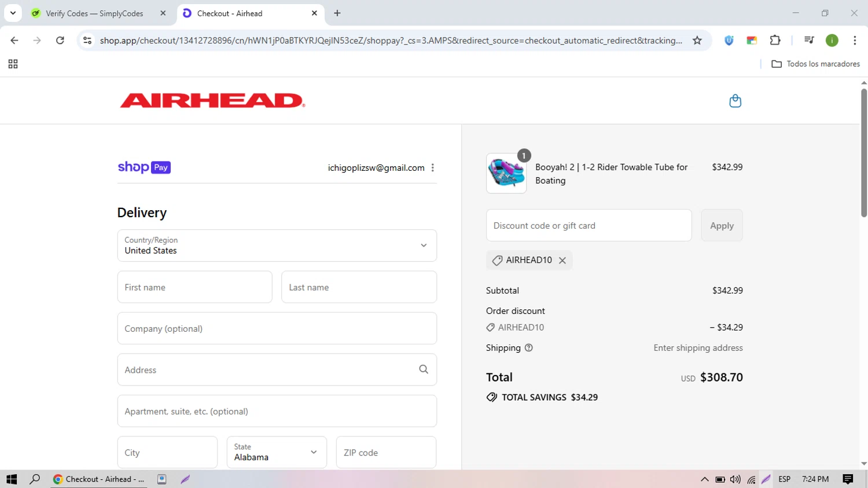The height and width of the screenshot is (488, 868).
Task: Open the tab search dropdown arrow
Action: 13,13
